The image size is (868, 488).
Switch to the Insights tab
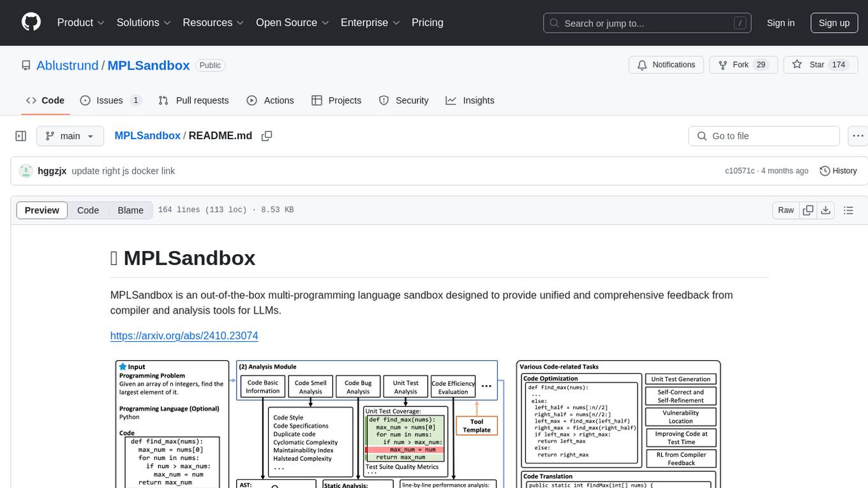(470, 100)
